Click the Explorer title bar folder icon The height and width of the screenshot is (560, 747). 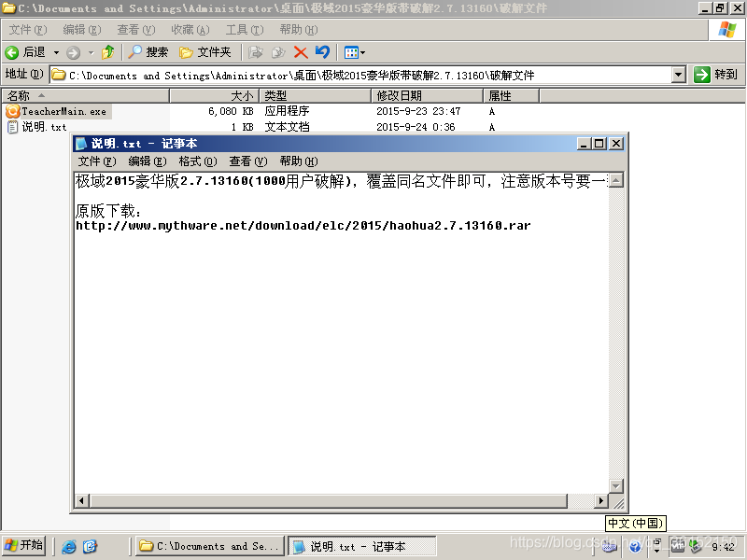[8, 8]
